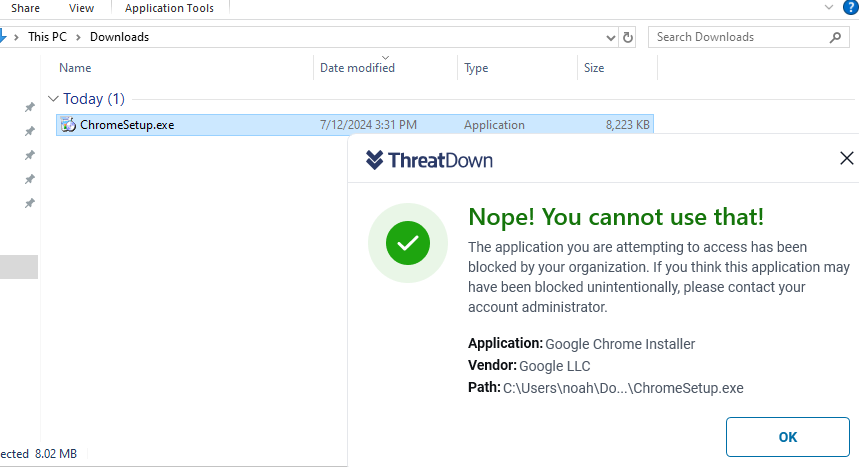Click the fifth pinned quick access pin

30,203
